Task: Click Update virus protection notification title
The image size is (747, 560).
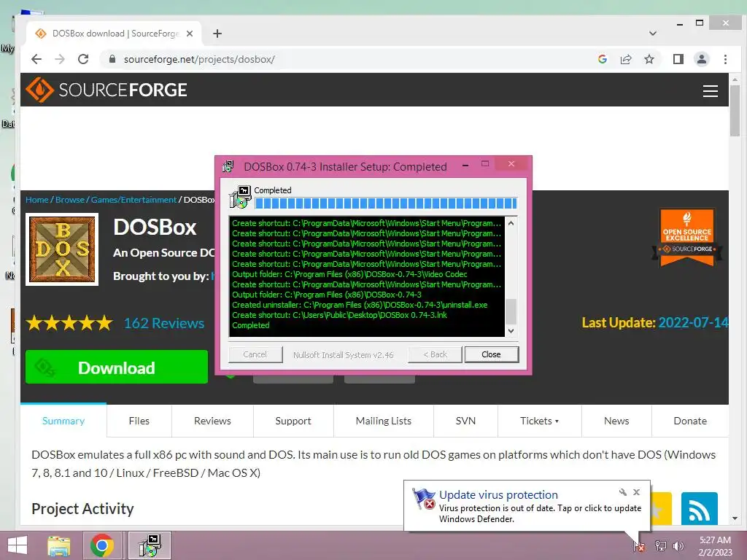Action: tap(498, 495)
